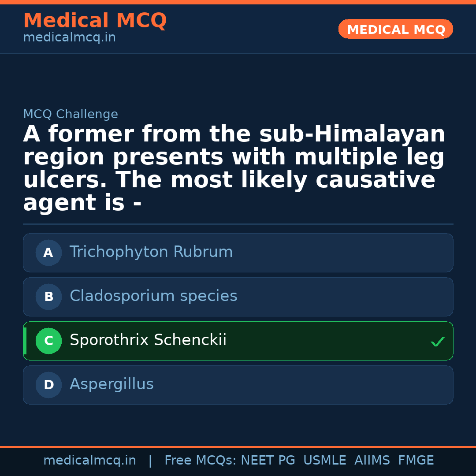Select the Aspergillus option

tap(112, 385)
